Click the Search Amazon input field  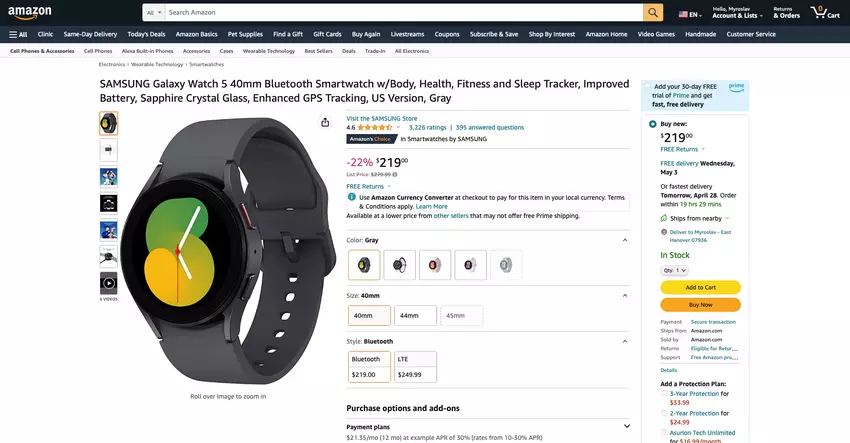point(400,13)
